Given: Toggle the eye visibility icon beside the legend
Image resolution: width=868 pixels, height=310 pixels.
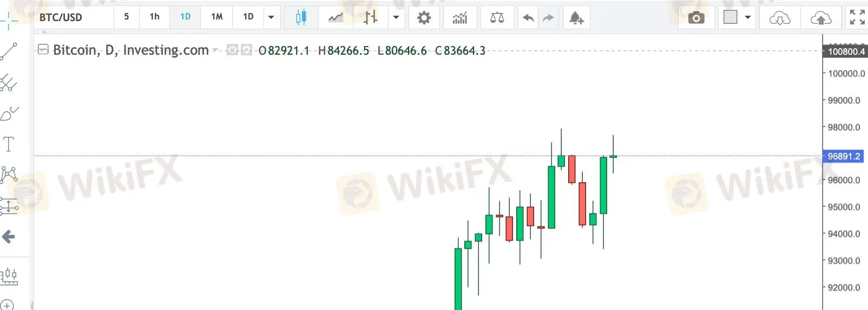Looking at the screenshot, I should [x=232, y=50].
